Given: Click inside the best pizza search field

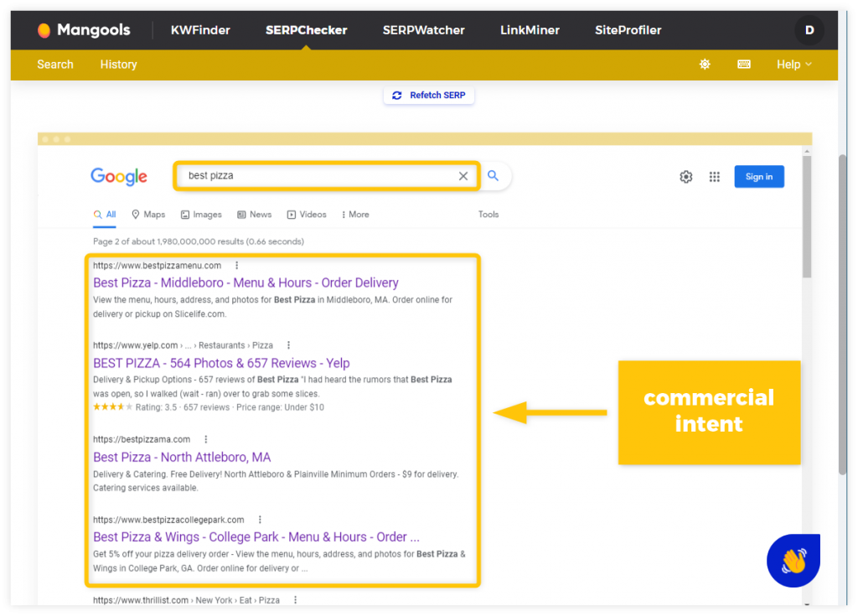Looking at the screenshot, I should point(318,176).
